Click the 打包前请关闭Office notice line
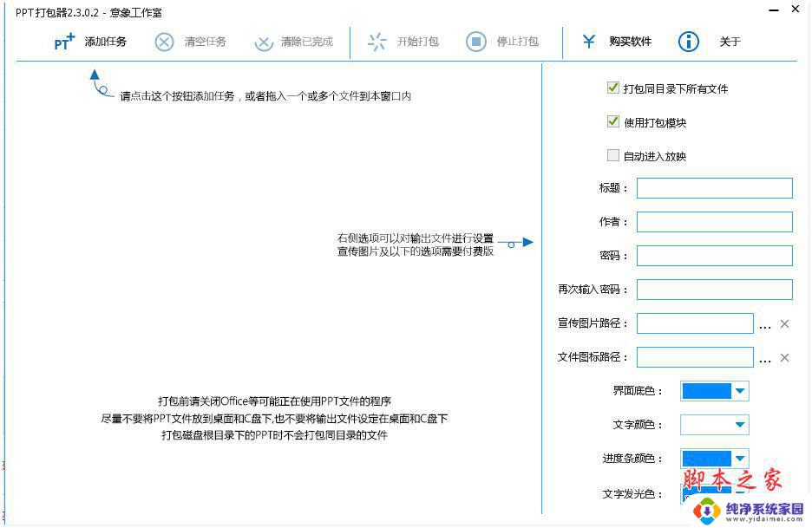812x528 pixels. coord(274,401)
